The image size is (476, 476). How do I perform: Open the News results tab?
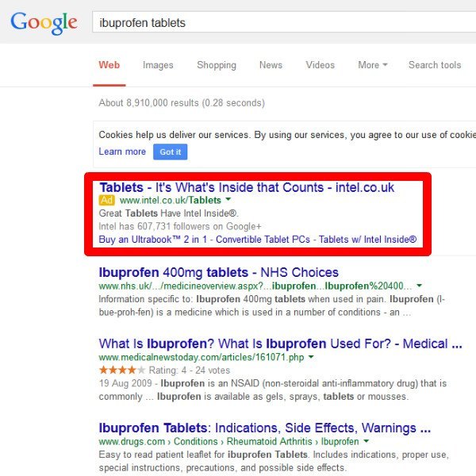271,65
